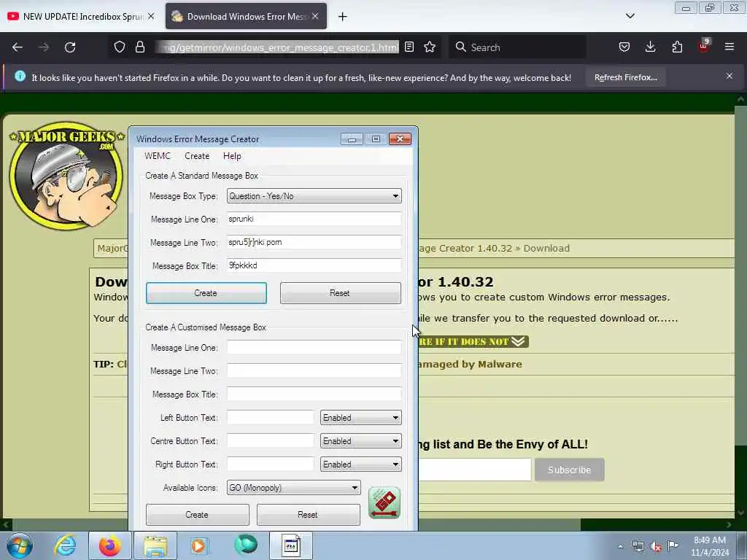Viewport: 747px width, 560px height.
Task: Click the mailing list email field
Action: coord(474,470)
